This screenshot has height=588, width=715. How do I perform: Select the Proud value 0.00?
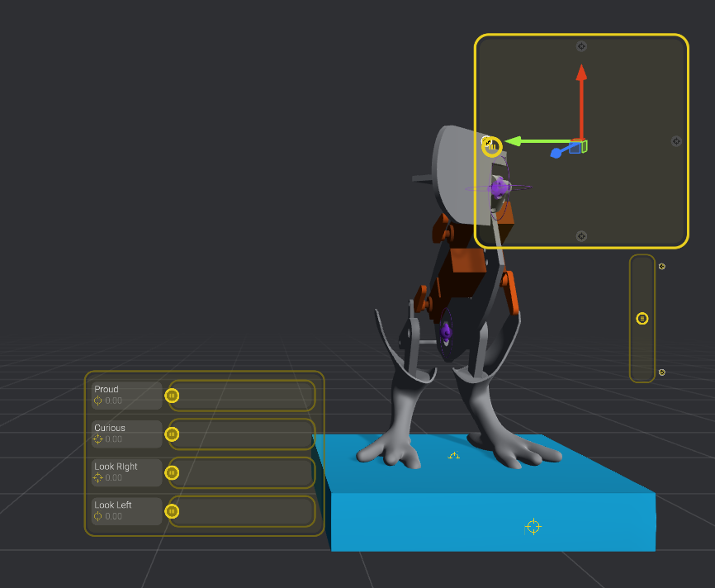[x=114, y=401]
